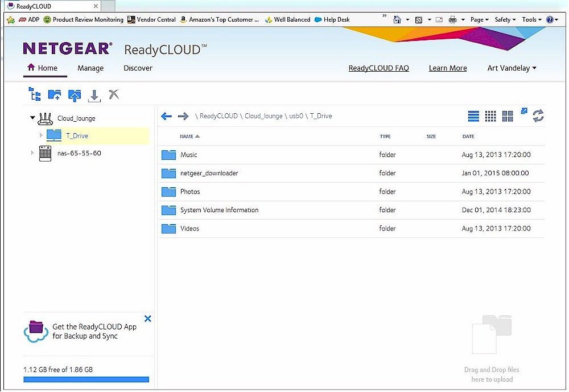This screenshot has height=392, width=569.
Task: Create a new folder with toolbar icon
Action: [x=55, y=95]
